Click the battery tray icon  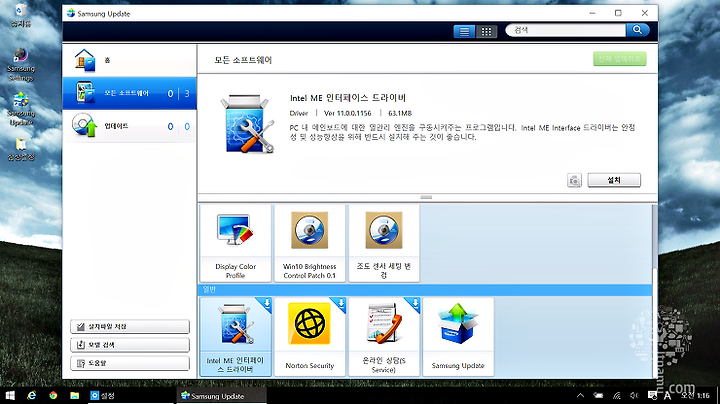[x=598, y=395]
